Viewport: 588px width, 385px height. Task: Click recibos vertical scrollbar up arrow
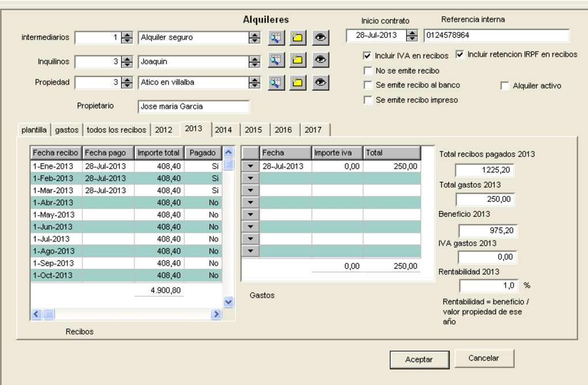(x=228, y=152)
